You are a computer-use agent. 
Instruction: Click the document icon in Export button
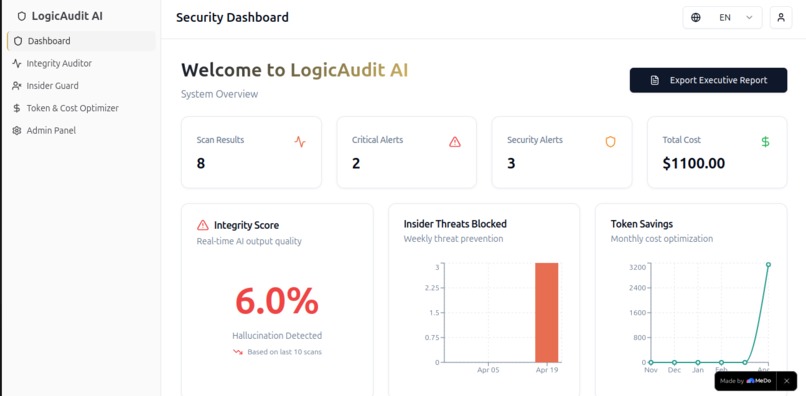click(654, 80)
